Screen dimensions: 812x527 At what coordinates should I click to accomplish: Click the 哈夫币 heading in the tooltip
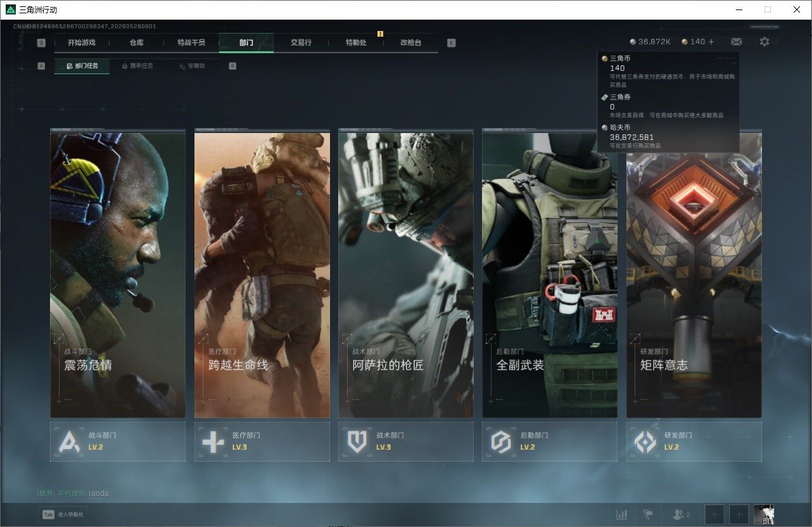pyautogui.click(x=620, y=127)
